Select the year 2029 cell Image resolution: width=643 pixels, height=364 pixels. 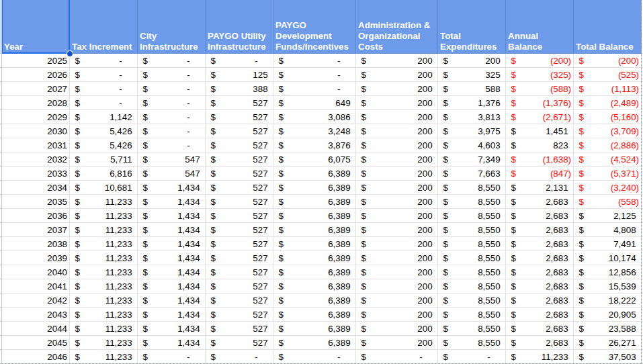36,118
